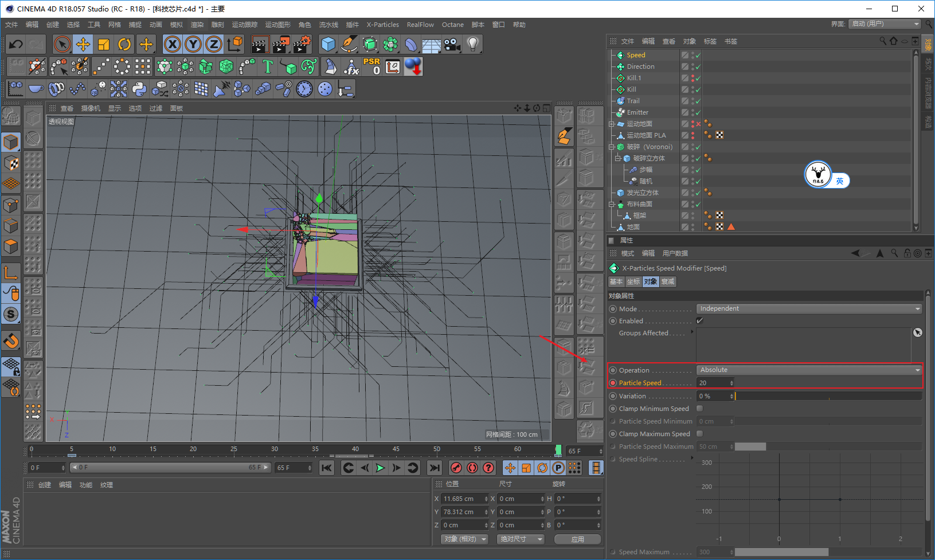Open the 绝对尺寸 size dropdown
Viewport: 935px width, 560px height.
(521, 539)
